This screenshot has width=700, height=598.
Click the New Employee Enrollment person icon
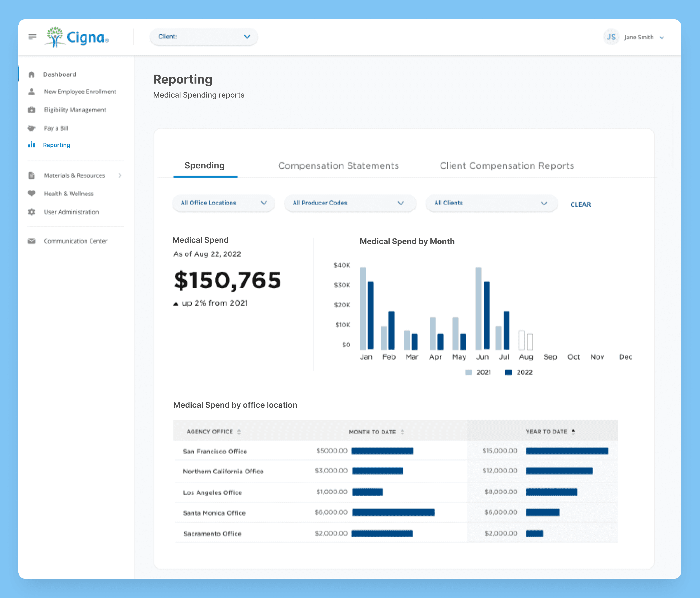click(31, 92)
